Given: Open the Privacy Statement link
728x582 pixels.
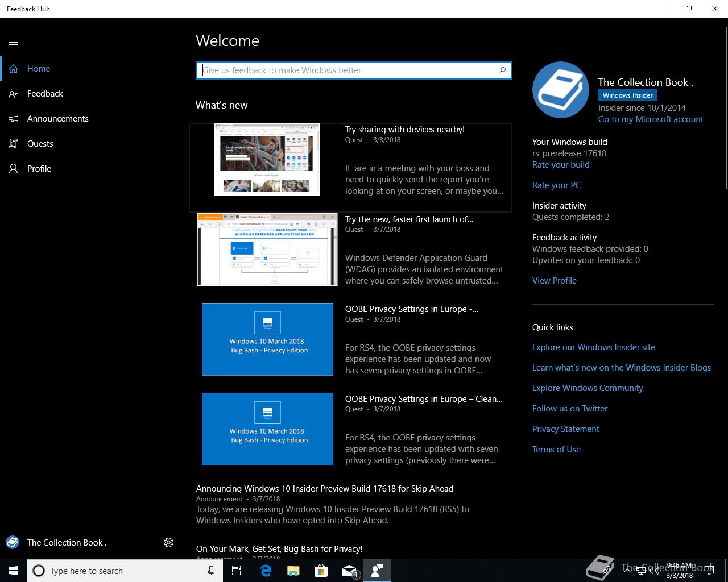Looking at the screenshot, I should (566, 429).
